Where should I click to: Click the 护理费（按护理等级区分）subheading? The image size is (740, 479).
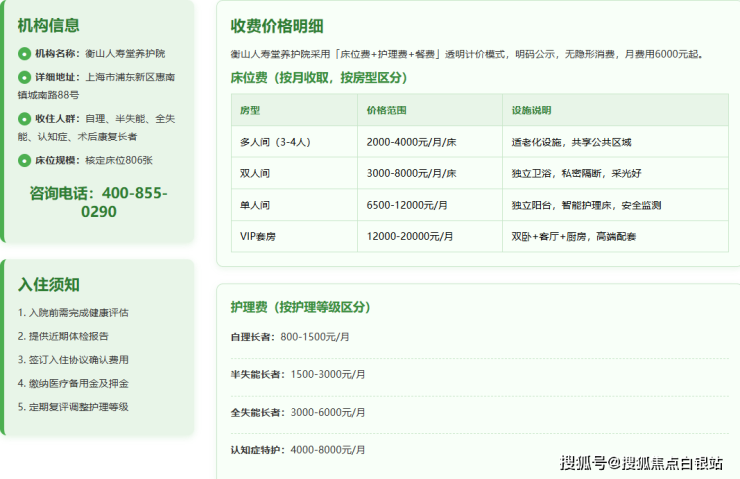301,307
